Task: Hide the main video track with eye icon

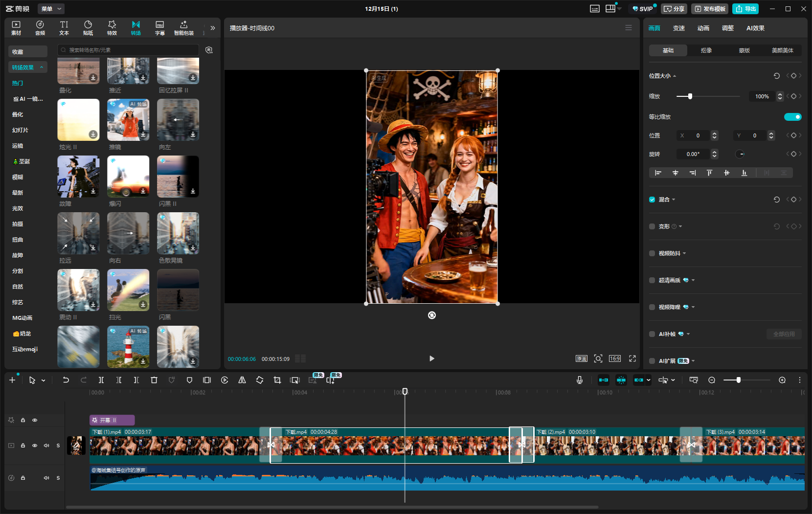Action: pyautogui.click(x=35, y=446)
